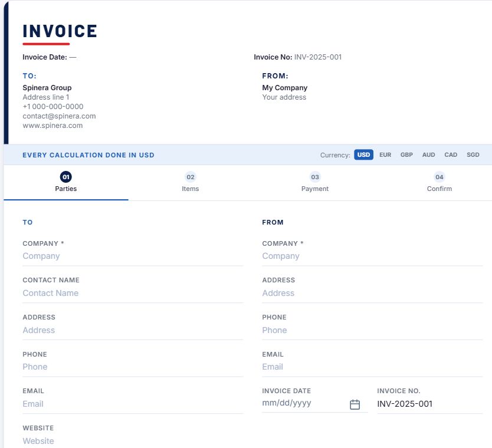The height and width of the screenshot is (448, 492).
Task: Switch currency to GBP
Action: tap(406, 154)
